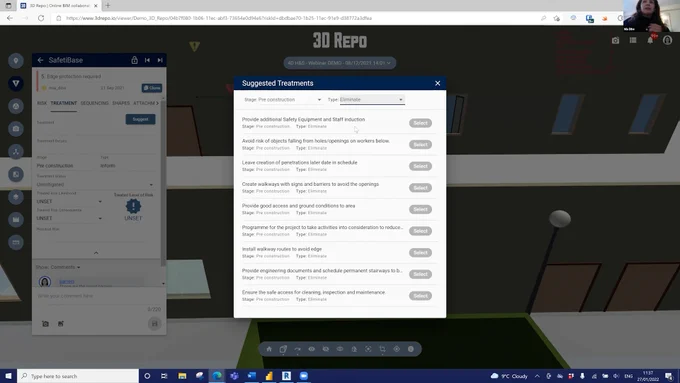This screenshot has width=680, height=383.
Task: Select 'Install walkway routes to avoid edge' treatment
Action: coord(420,253)
